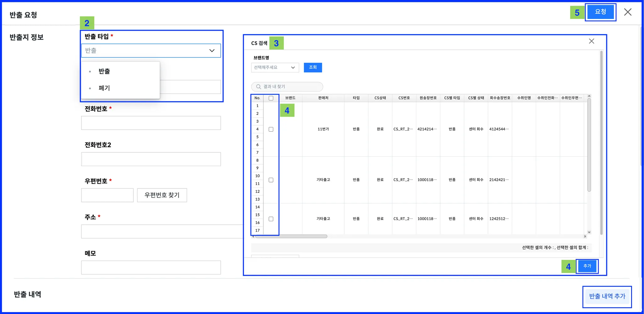The width and height of the screenshot is (644, 314).
Task: Click the 전화번호2 input field
Action: click(x=151, y=159)
